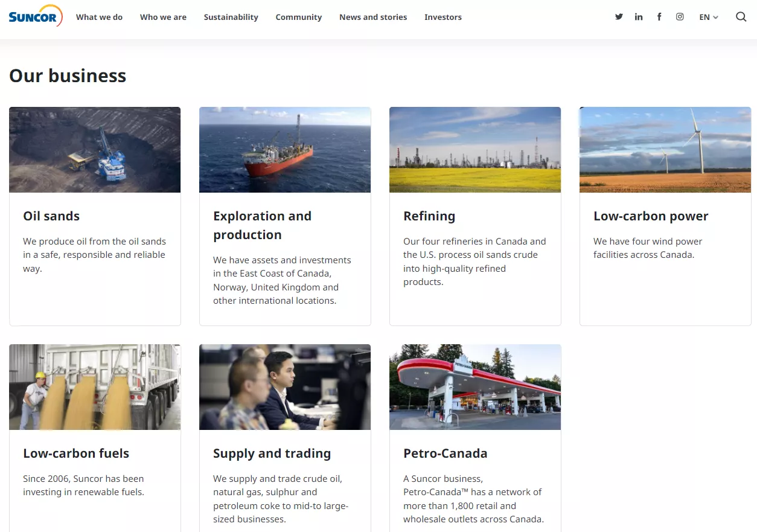This screenshot has width=757, height=532.
Task: Open the Investors menu
Action: click(x=443, y=17)
